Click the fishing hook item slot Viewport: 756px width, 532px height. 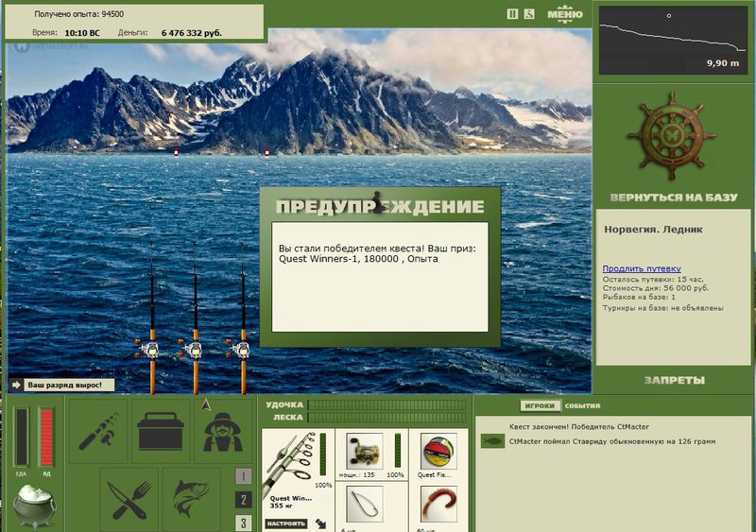point(365,504)
